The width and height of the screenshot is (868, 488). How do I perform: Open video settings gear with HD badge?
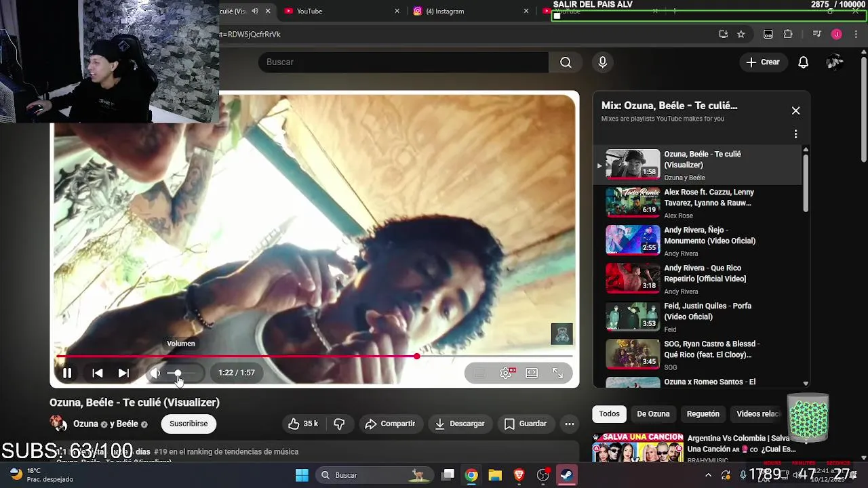click(x=506, y=373)
